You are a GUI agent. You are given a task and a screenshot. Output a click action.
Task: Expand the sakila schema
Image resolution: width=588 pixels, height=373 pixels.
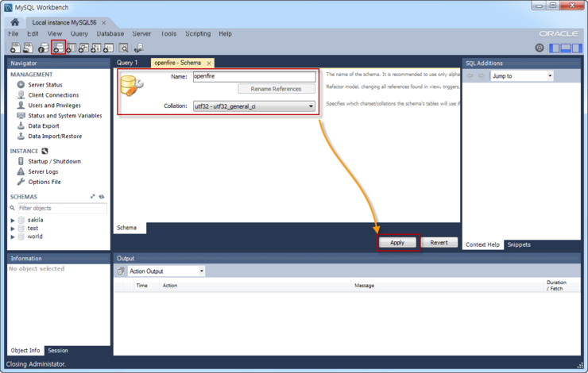(13, 220)
